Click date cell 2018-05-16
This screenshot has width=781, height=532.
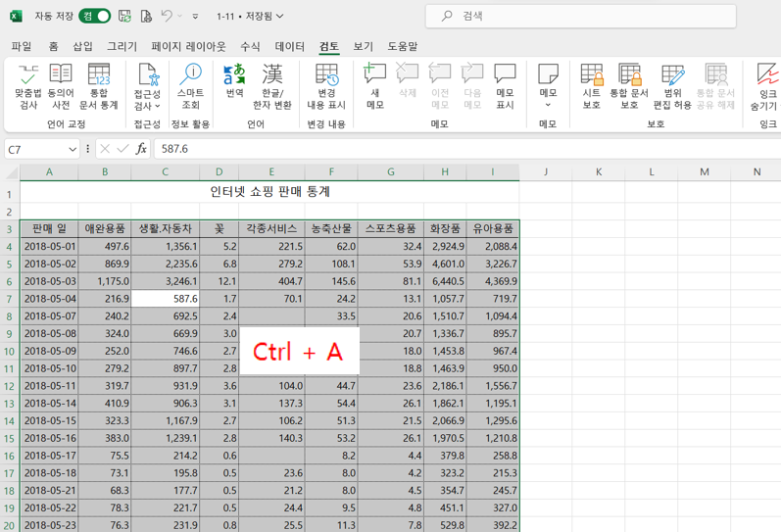pos(49,438)
